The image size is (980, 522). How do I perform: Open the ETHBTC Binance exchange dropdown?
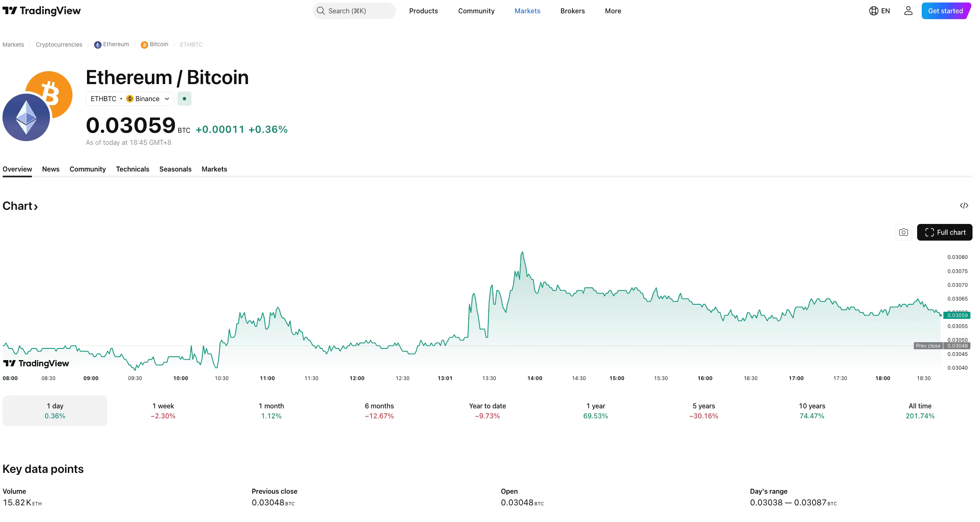pyautogui.click(x=130, y=99)
